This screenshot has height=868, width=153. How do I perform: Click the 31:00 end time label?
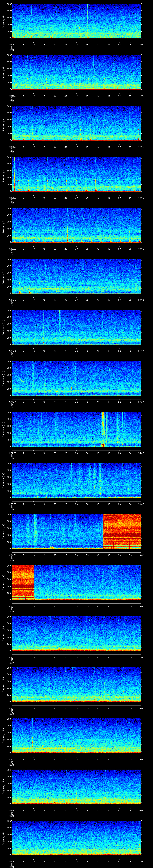click(141, 861)
